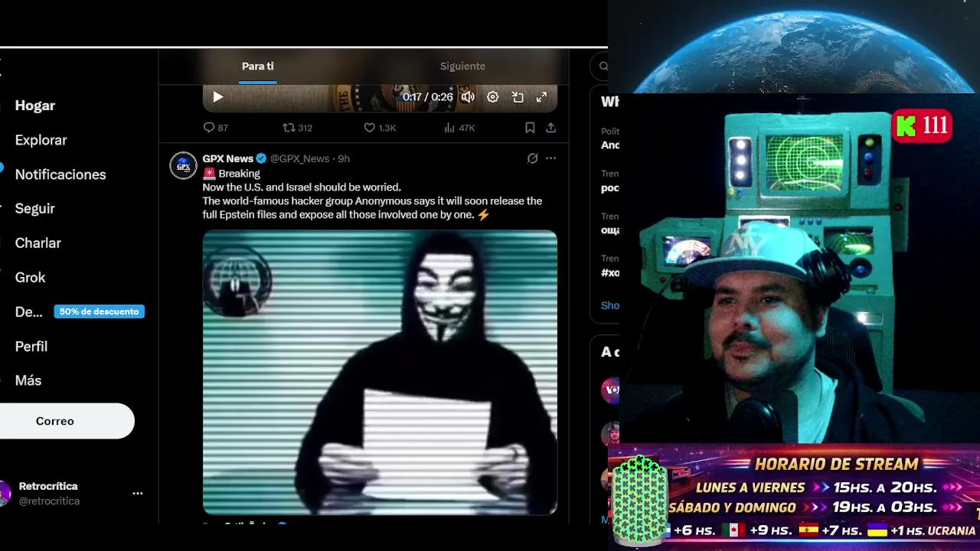The width and height of the screenshot is (980, 551).
Task: Open Charlar in the sidebar
Action: (x=38, y=243)
